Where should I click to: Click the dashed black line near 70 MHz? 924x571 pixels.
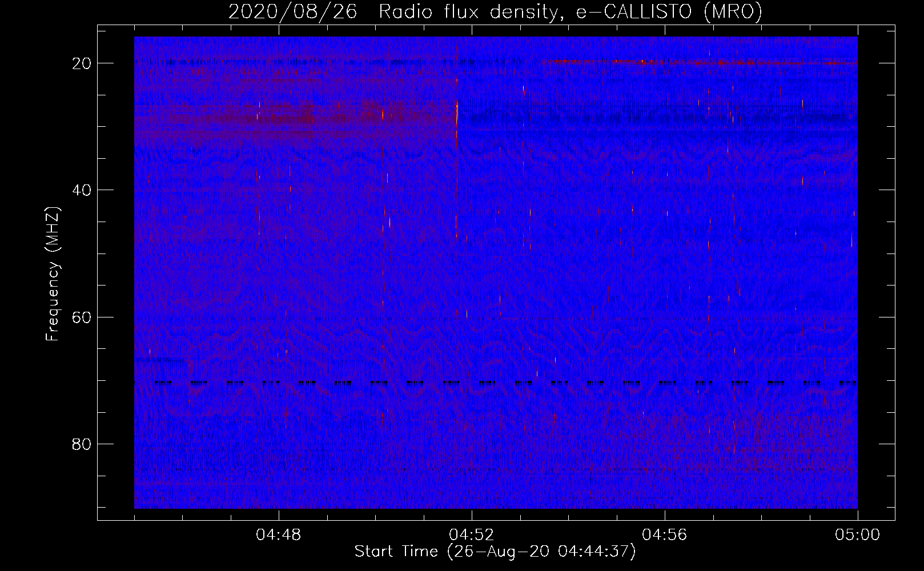(505, 383)
